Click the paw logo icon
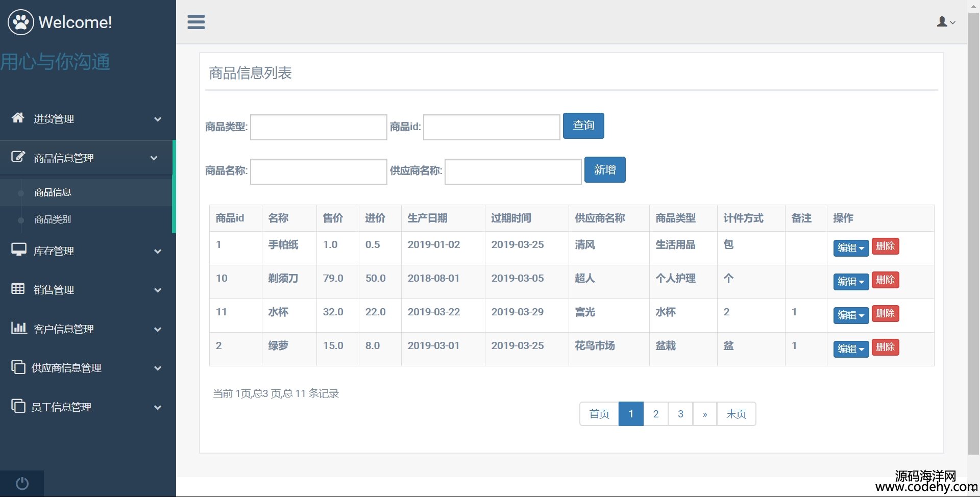980x497 pixels. point(21,22)
